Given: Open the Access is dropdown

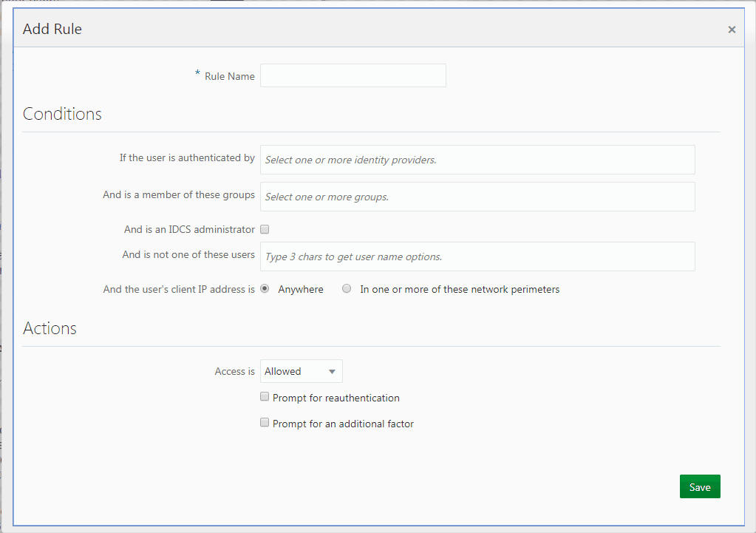Looking at the screenshot, I should [x=301, y=370].
